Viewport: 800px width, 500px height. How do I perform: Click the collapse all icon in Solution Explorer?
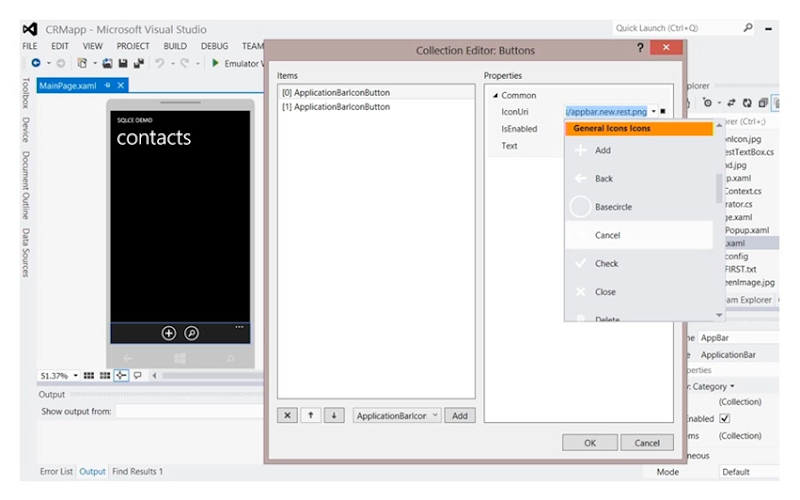click(x=763, y=103)
